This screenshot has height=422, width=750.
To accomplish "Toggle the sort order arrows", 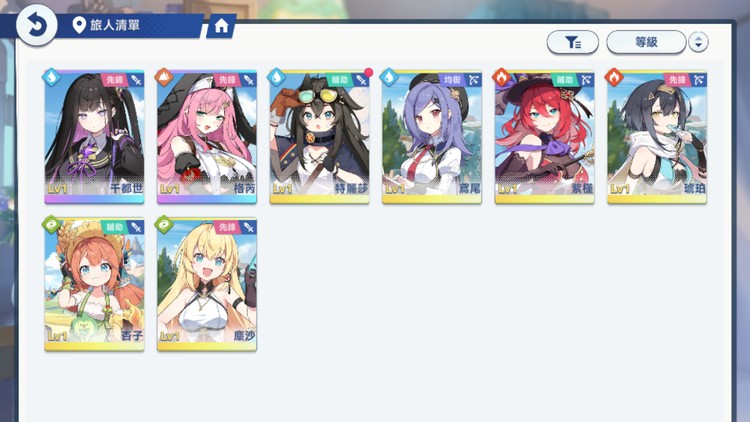I will click(x=698, y=42).
